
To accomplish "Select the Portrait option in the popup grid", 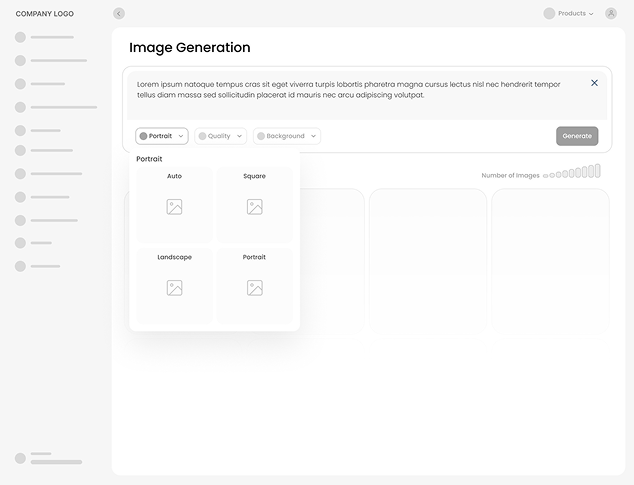I will pyautogui.click(x=254, y=288).
